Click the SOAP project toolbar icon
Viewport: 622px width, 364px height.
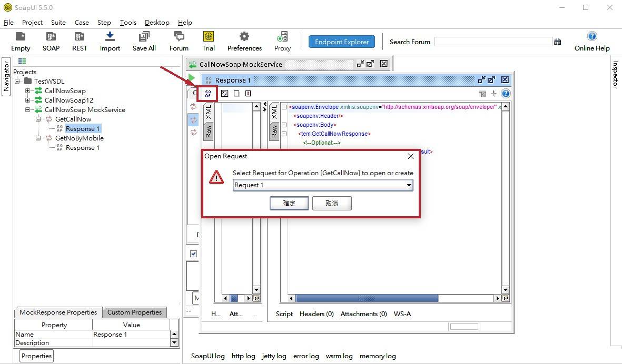tap(51, 41)
